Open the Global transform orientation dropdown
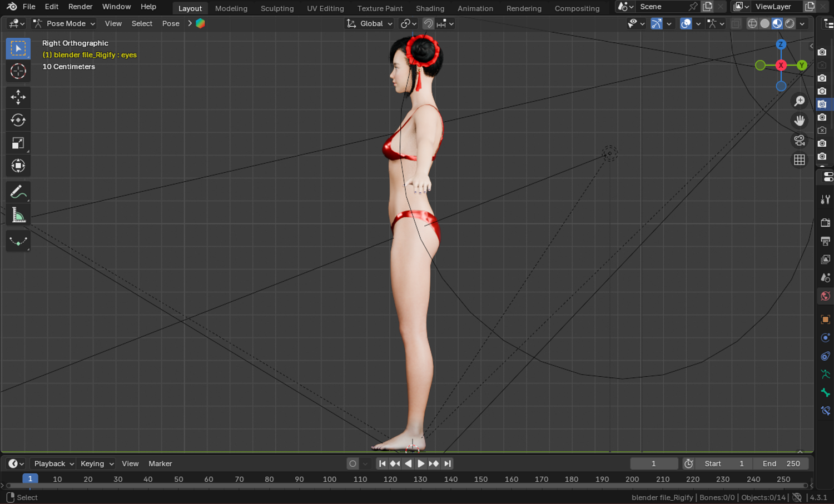This screenshot has width=834, height=504. 370,23
